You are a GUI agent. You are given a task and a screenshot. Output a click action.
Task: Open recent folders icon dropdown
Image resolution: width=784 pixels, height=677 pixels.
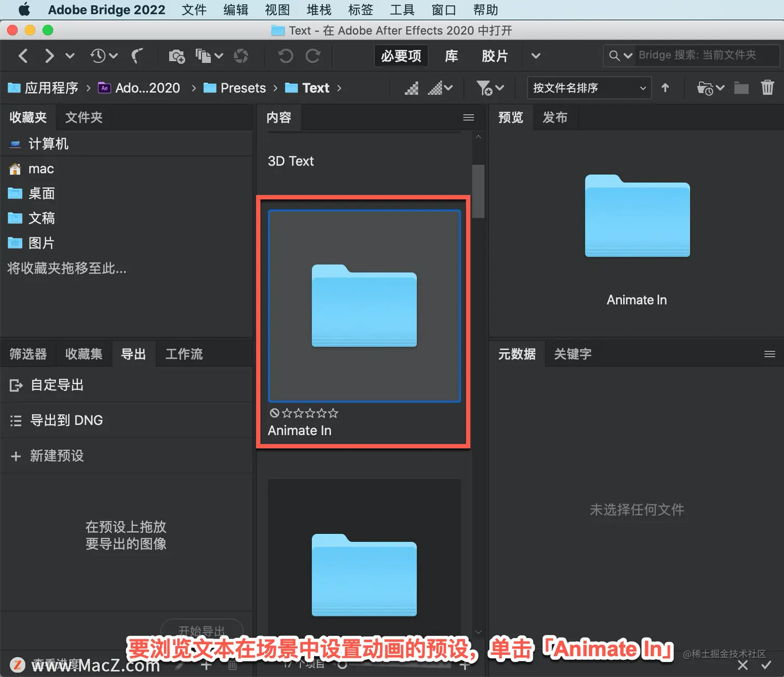point(710,88)
